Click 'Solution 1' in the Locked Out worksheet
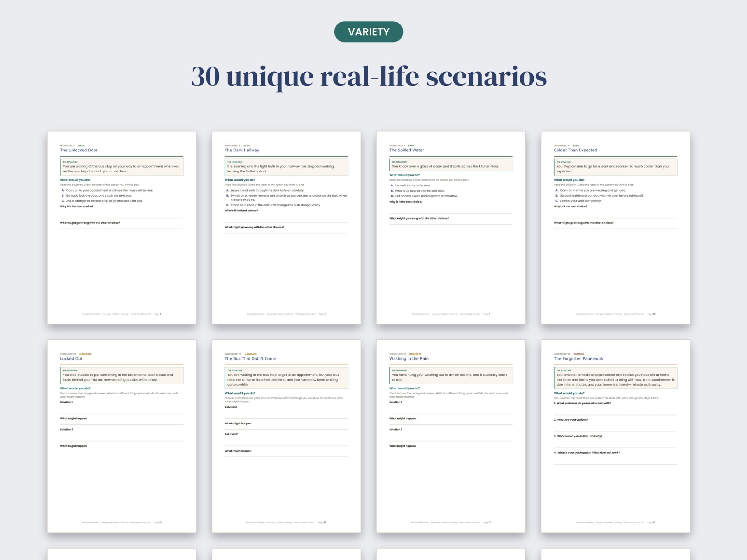Image resolution: width=747 pixels, height=560 pixels. pyautogui.click(x=66, y=402)
